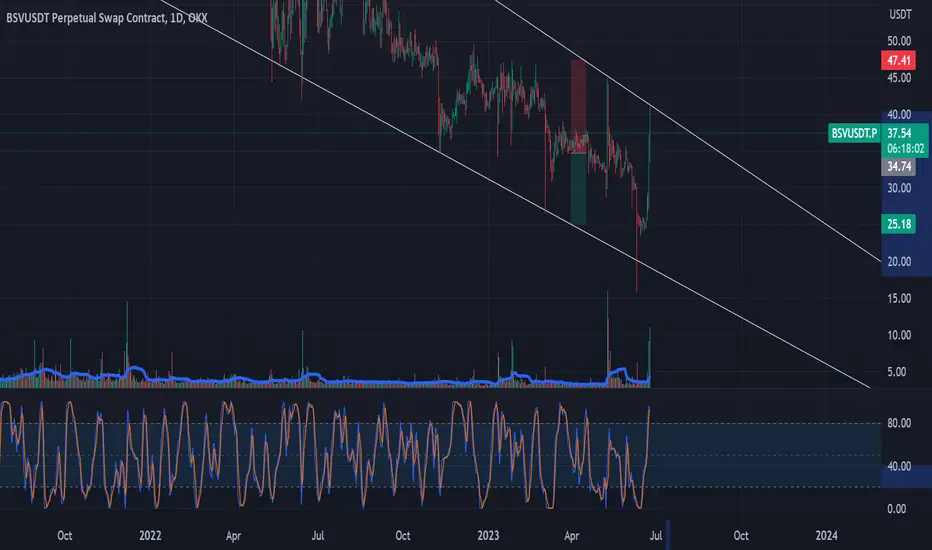Click the BSVUSDT Perpetual Swap Contract chart title
The image size is (932, 550).
point(107,18)
